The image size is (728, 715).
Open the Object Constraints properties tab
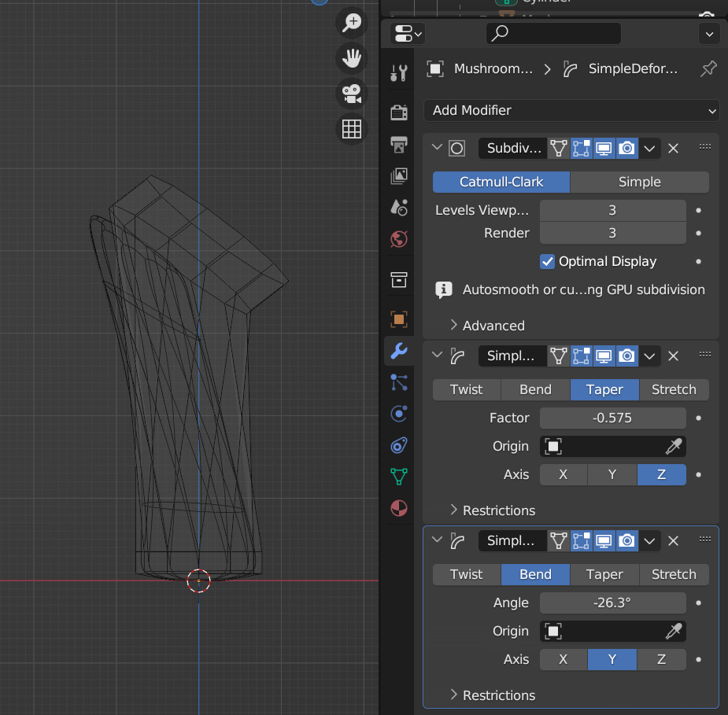coord(399,445)
